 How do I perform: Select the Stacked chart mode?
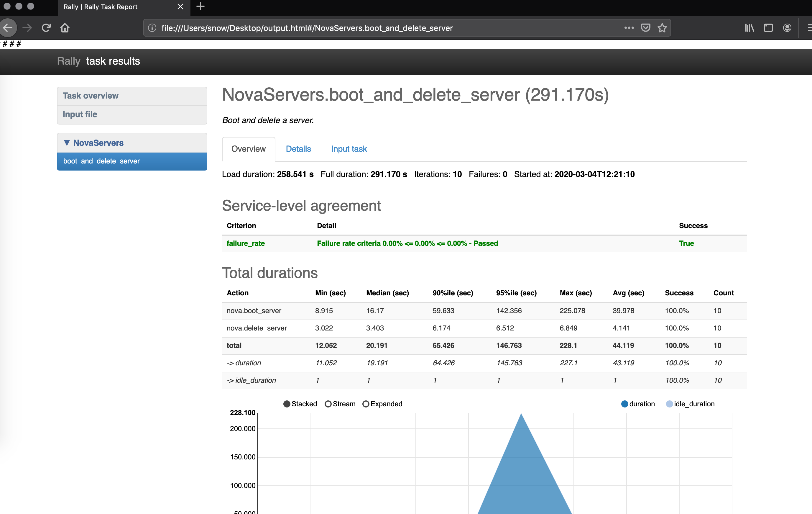pos(287,404)
